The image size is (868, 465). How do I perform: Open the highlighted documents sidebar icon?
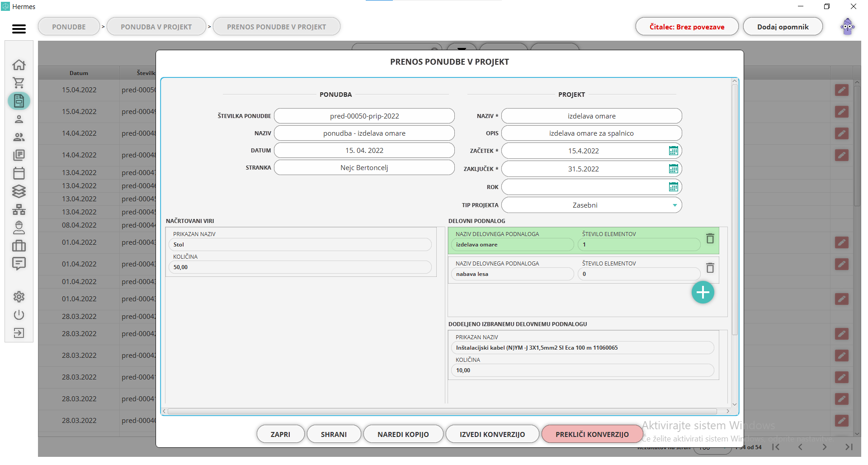pyautogui.click(x=19, y=101)
